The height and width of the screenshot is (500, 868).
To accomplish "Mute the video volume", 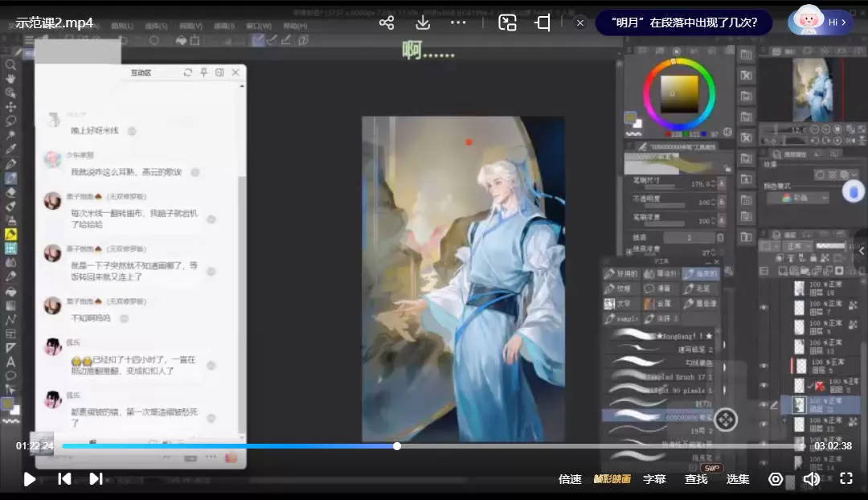I will [x=811, y=479].
